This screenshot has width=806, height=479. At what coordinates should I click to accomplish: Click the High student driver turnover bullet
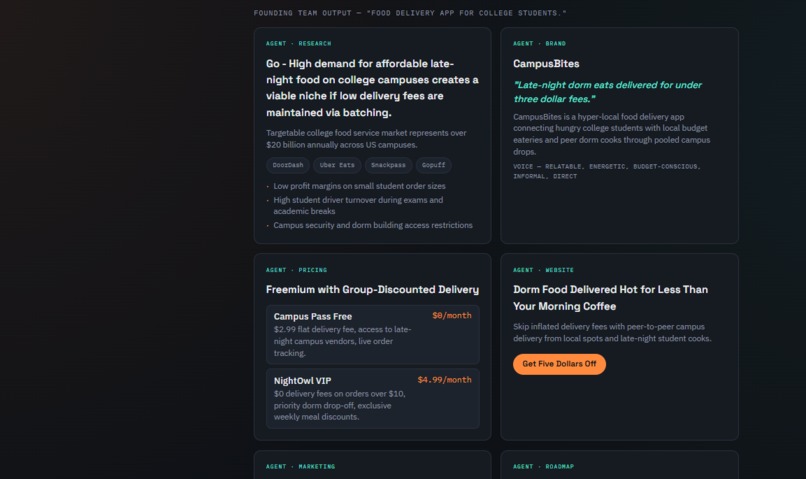358,206
